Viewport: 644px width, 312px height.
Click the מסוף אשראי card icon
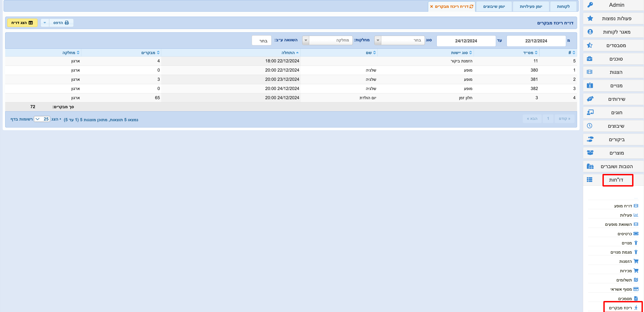(x=636, y=289)
